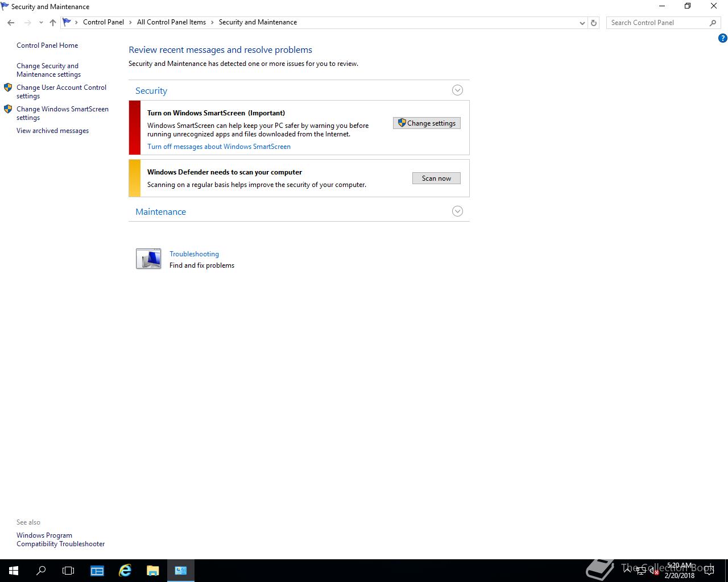Click the Windows Defender needs to scan title

coord(225,172)
